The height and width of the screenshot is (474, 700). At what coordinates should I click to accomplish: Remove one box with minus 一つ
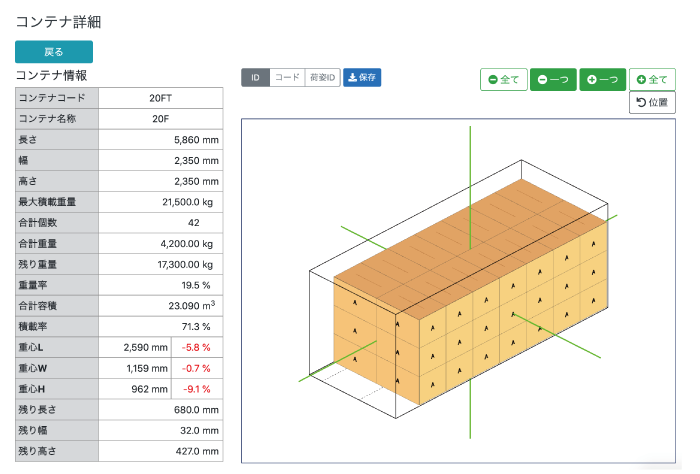553,79
